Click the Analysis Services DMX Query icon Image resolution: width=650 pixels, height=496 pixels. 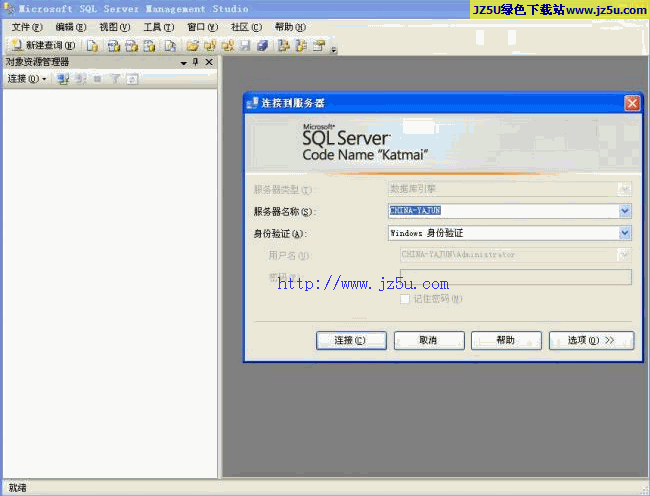[x=131, y=46]
